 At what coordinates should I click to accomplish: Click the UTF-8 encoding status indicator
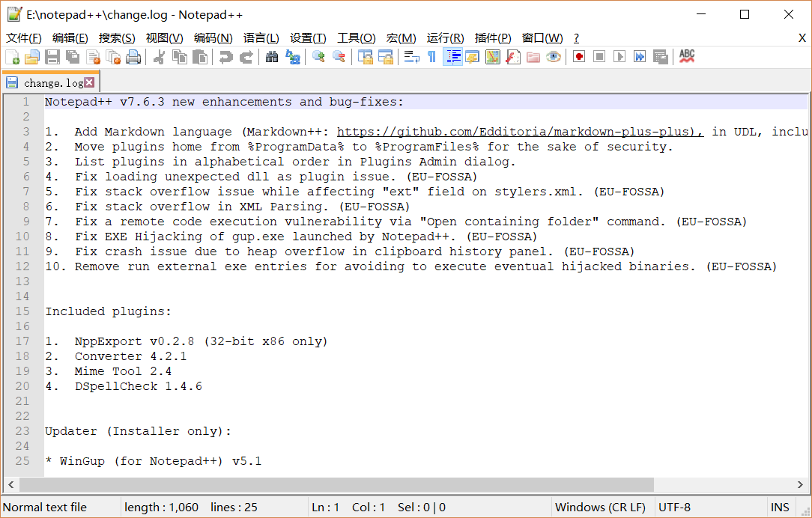point(674,507)
